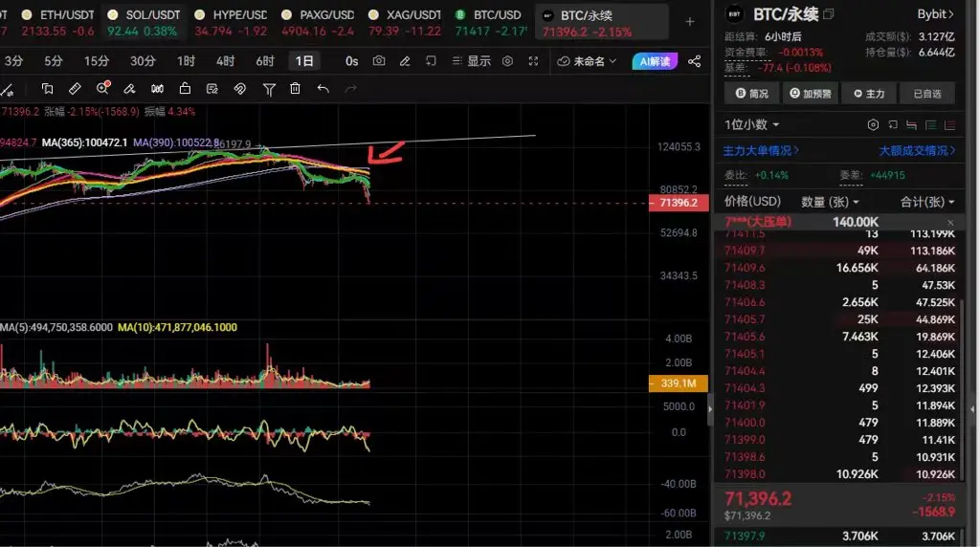
Task: Open the 主力 main force button
Action: click(869, 94)
